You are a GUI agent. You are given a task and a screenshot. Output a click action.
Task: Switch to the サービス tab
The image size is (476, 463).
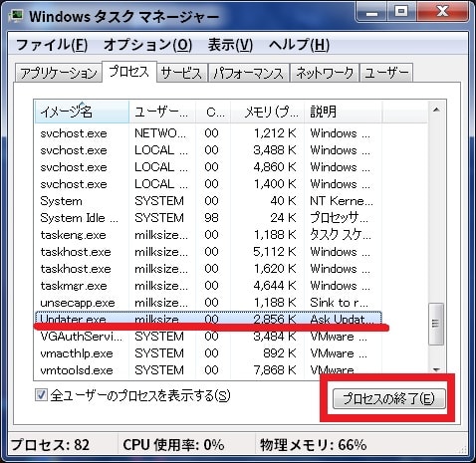pos(182,73)
